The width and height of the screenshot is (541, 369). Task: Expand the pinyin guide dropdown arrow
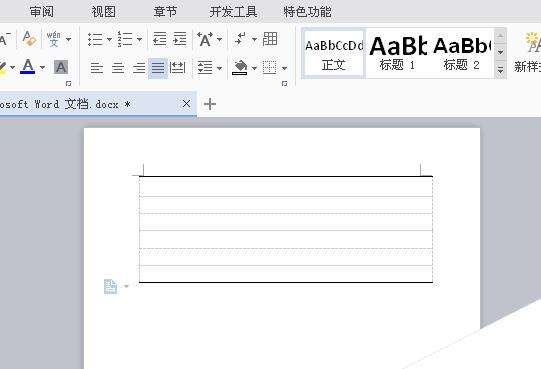[68, 39]
